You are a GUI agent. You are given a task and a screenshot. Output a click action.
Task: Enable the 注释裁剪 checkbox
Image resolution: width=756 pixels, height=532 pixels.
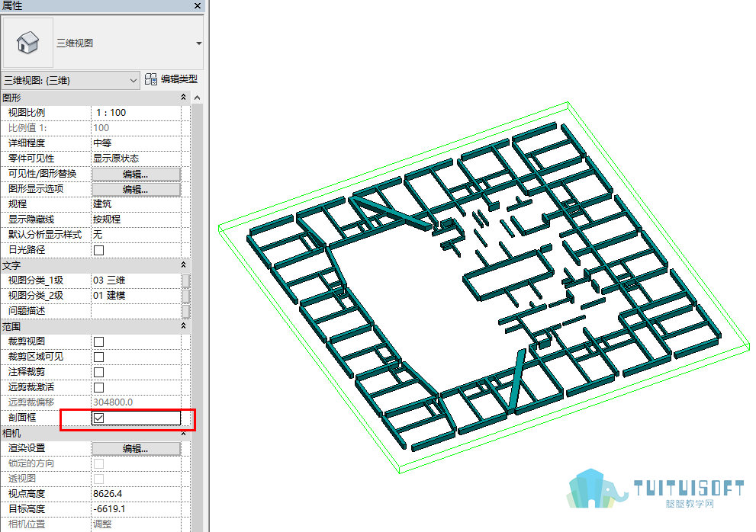(99, 373)
